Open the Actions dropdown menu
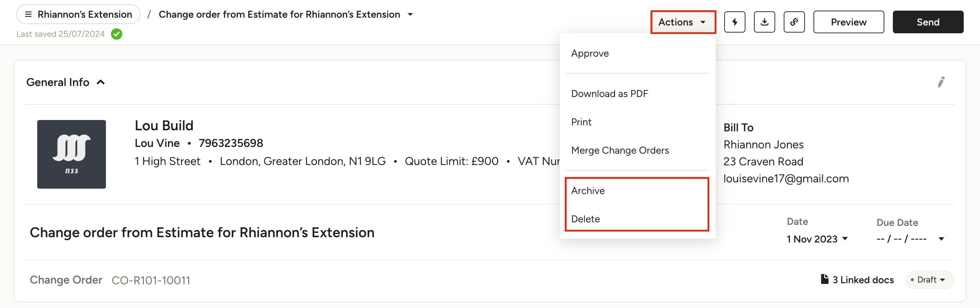Viewport: 980px width, 308px height. (x=683, y=22)
